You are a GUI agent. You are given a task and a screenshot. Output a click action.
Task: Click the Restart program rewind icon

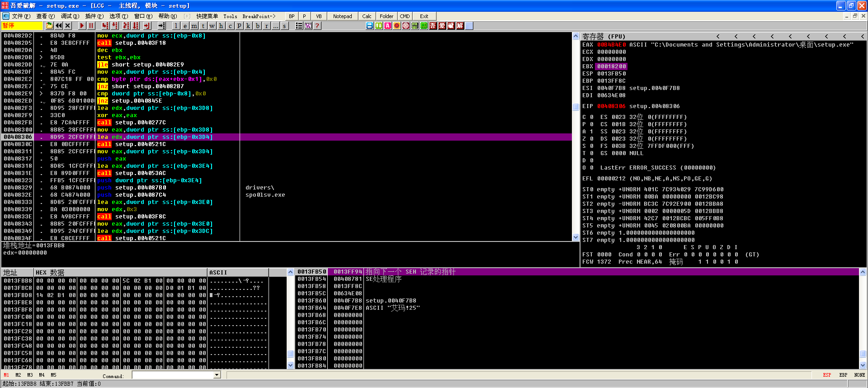click(x=59, y=26)
